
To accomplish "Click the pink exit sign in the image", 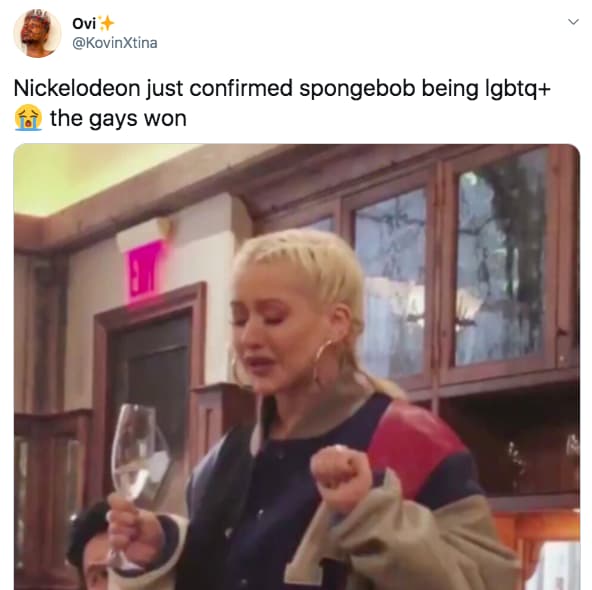I will (145, 270).
